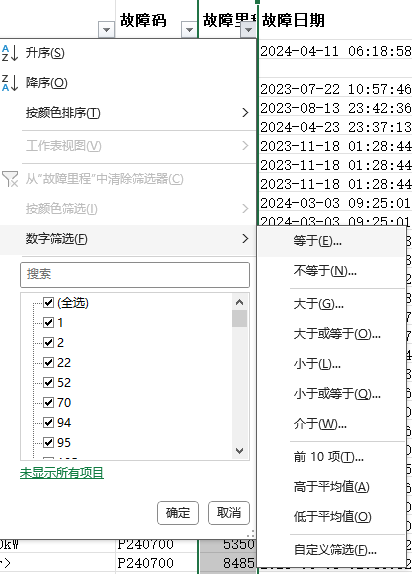Uncheck value 1 in filter list
Image resolution: width=412 pixels, height=574 pixels.
pyautogui.click(x=49, y=323)
